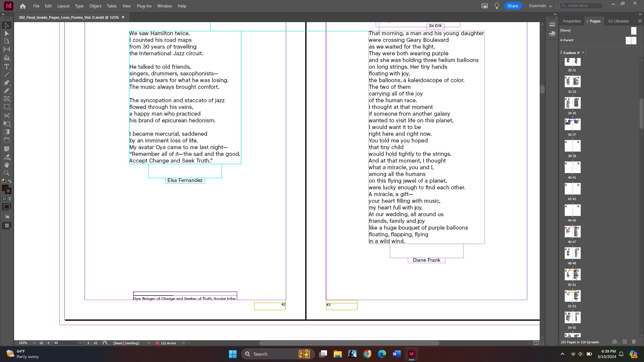Switch to the Properties tab
The height and width of the screenshot is (362, 644).
[572, 21]
